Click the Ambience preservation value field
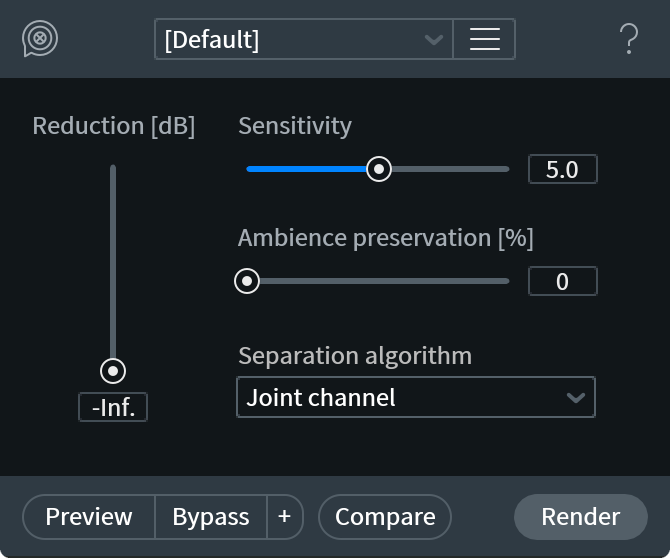Screen dimensions: 670x558 click(x=562, y=281)
